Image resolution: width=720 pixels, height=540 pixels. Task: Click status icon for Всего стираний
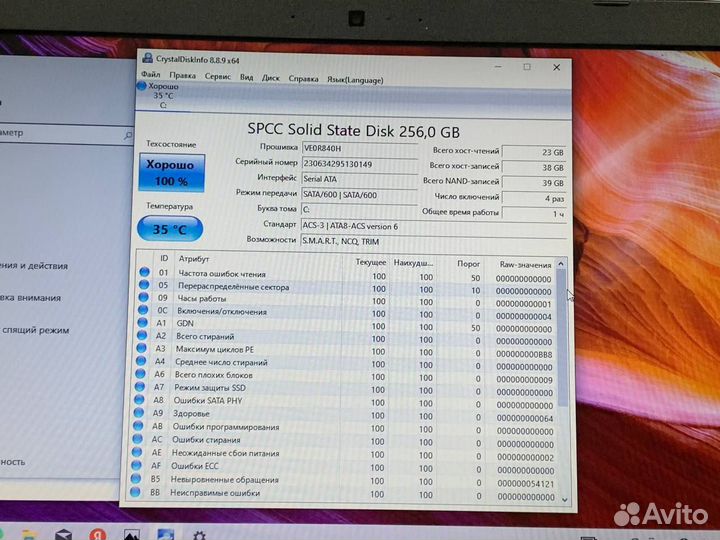142,336
